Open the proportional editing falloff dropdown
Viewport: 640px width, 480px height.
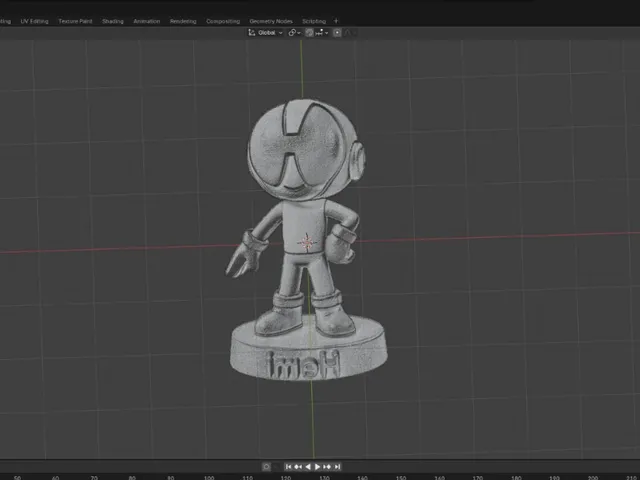350,33
